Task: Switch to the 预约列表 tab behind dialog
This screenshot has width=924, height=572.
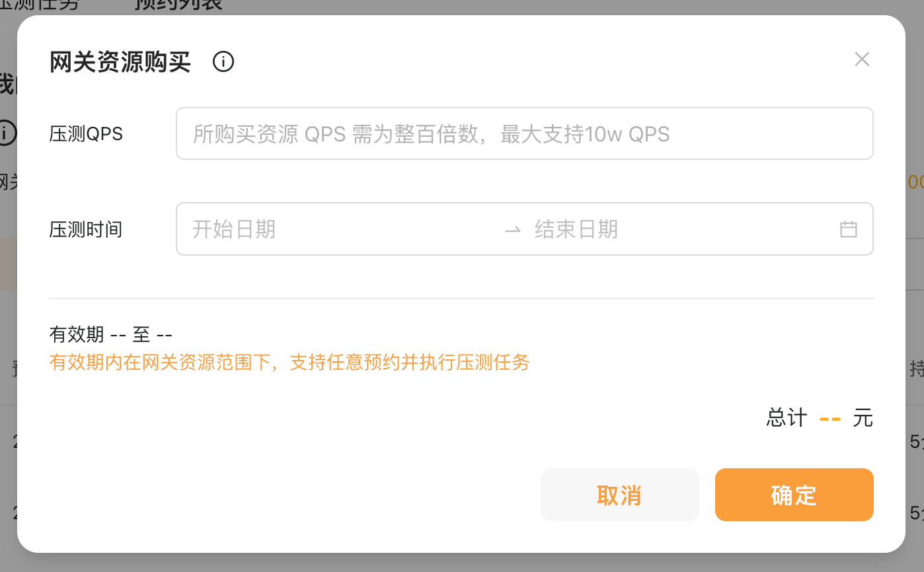Action: (178, 5)
